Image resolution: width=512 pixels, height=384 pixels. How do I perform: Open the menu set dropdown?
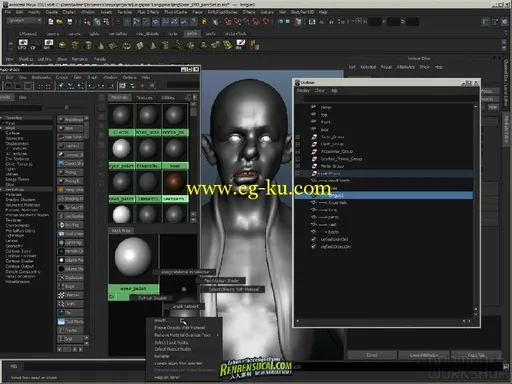point(25,21)
